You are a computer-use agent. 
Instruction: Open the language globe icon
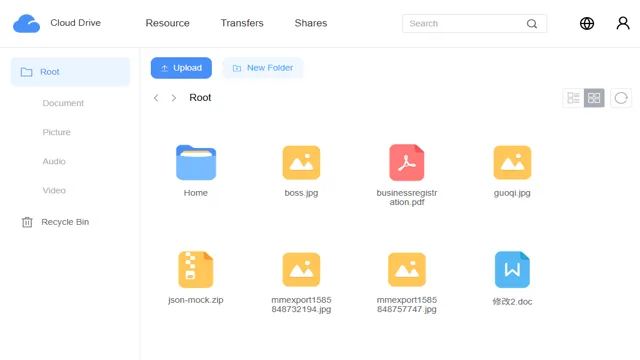(x=587, y=23)
